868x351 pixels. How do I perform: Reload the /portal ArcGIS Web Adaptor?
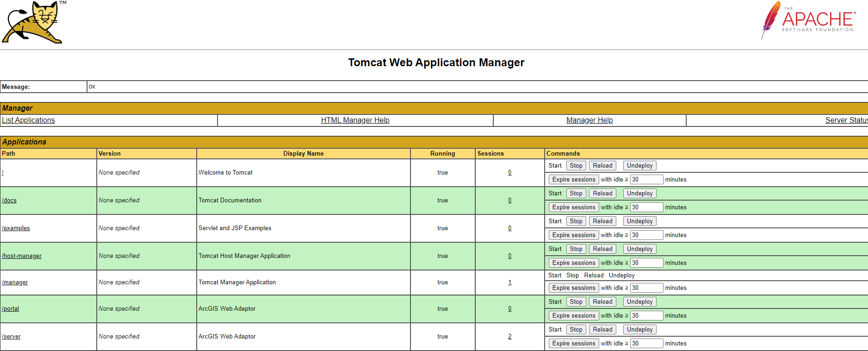(602, 302)
